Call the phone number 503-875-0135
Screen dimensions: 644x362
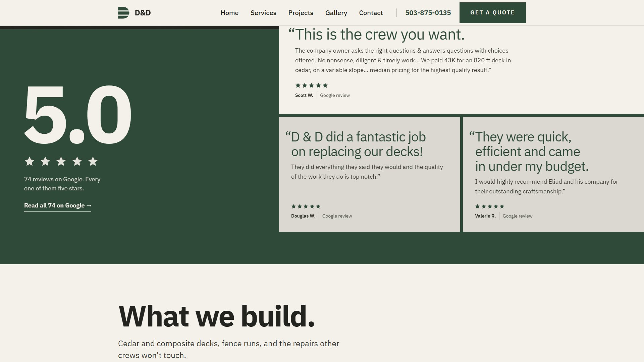[428, 13]
